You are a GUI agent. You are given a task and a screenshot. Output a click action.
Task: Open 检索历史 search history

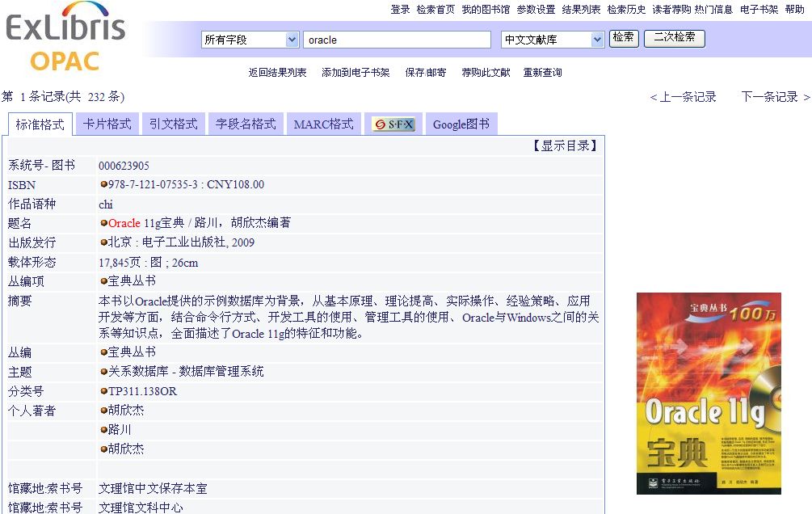[x=627, y=10]
